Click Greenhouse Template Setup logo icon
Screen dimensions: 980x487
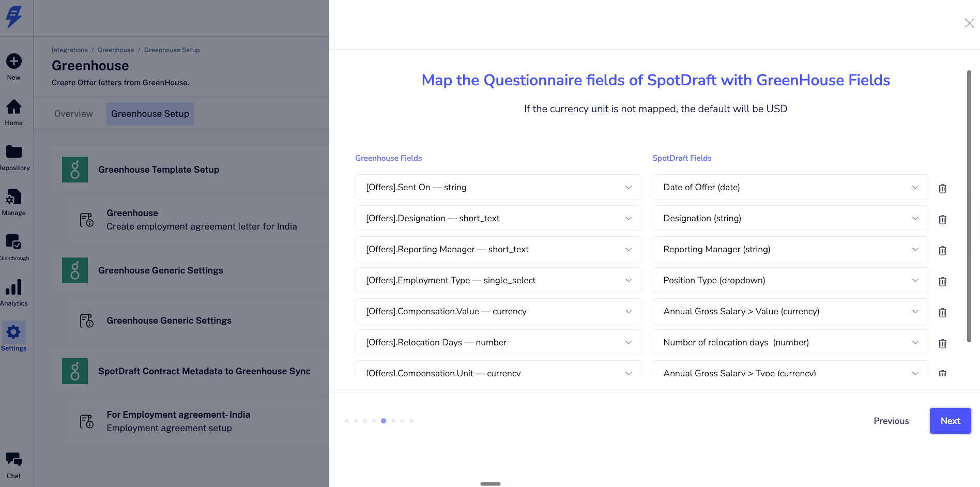pos(75,170)
